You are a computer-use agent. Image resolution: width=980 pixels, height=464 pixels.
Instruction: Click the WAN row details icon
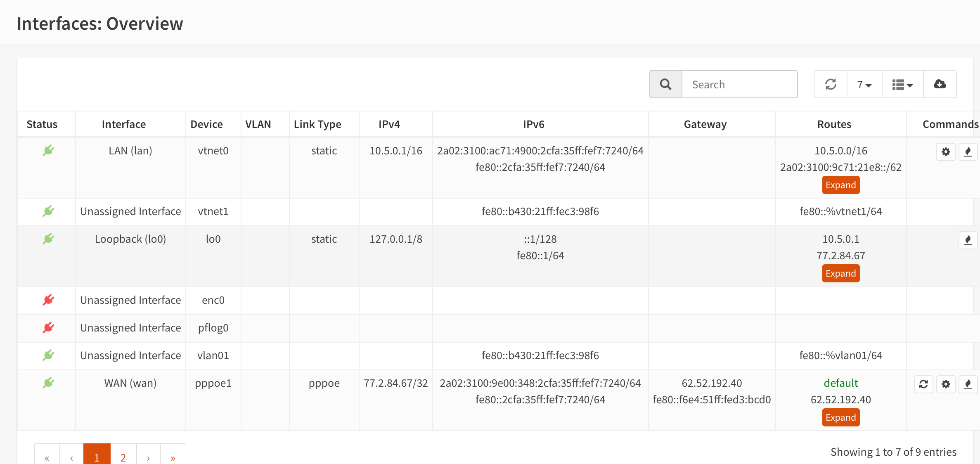[968, 384]
